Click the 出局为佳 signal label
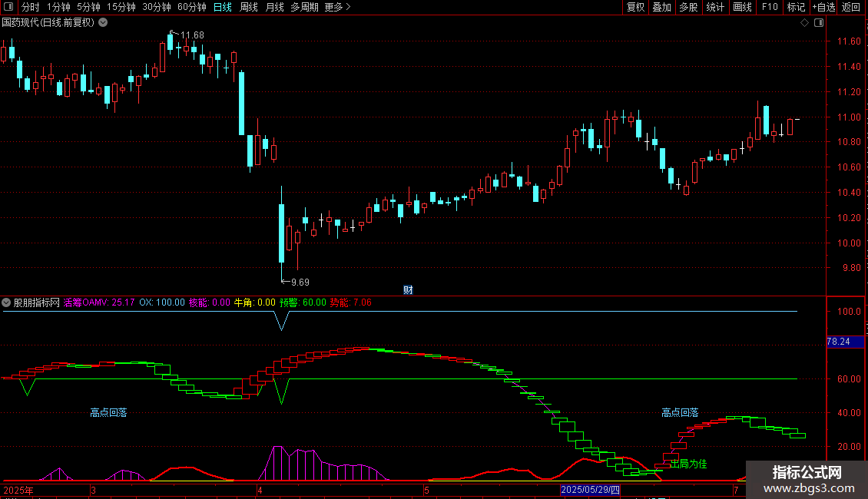Screen dimensions: 868x499 click(689, 464)
